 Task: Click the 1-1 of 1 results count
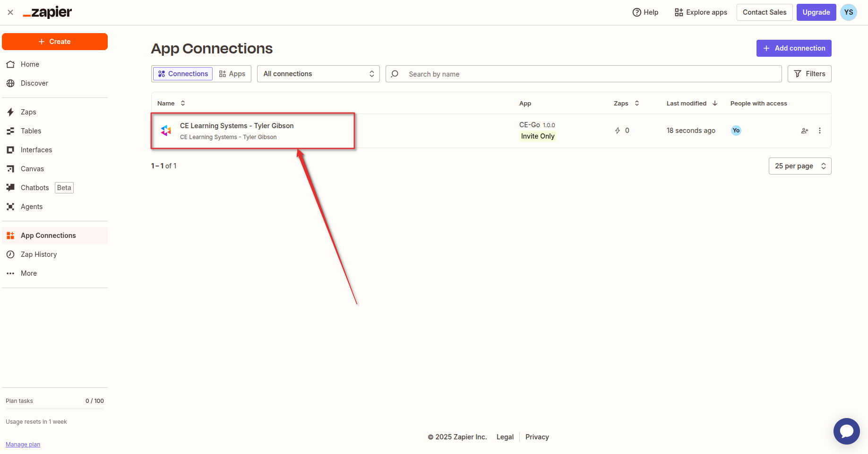tap(163, 166)
